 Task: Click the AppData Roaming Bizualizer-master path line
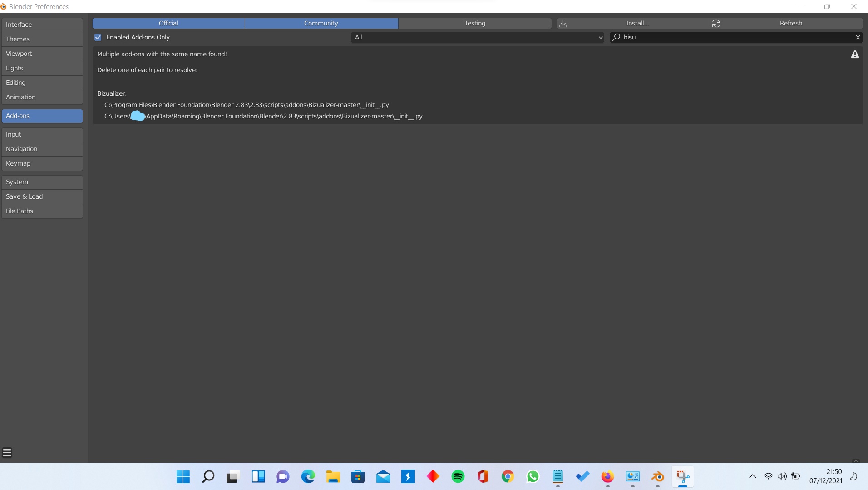(x=263, y=116)
